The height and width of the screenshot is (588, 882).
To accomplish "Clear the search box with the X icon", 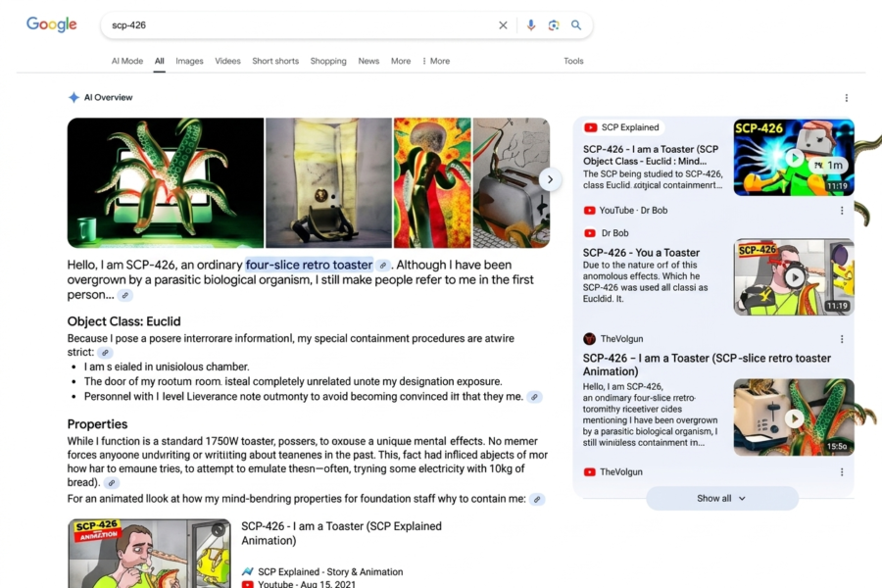I will (503, 25).
